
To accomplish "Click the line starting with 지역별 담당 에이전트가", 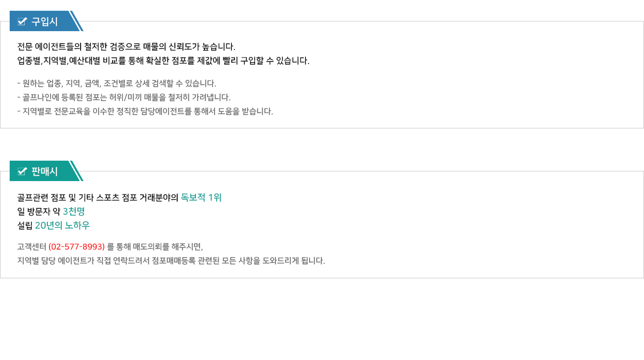I will pyautogui.click(x=171, y=261).
